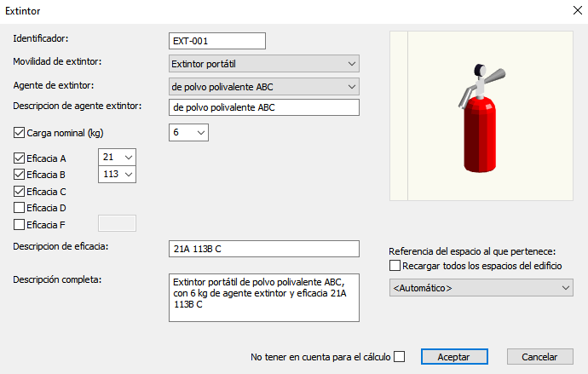Viewport: 588px width, 374px height.
Task: Disable the Eficacia B checkbox
Action: pos(20,175)
